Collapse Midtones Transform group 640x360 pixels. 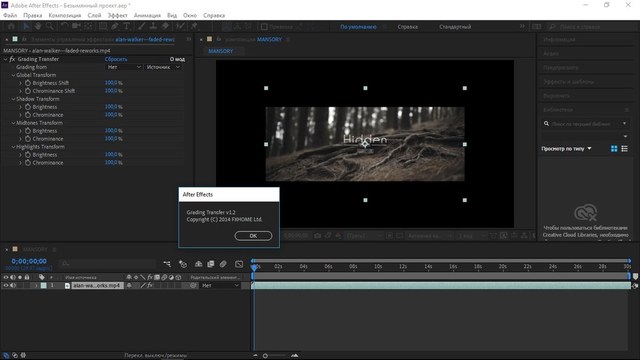click(x=13, y=123)
